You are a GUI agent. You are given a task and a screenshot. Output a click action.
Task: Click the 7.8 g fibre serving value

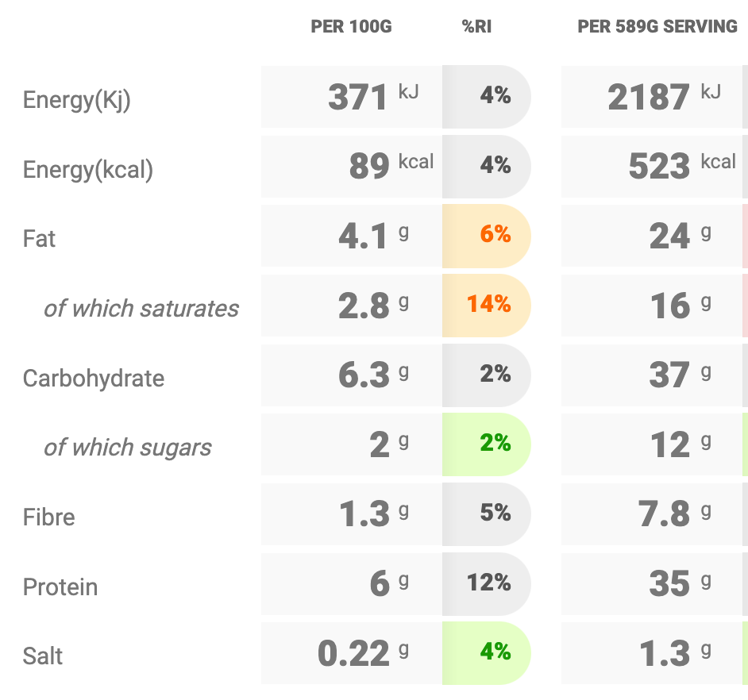[664, 514]
